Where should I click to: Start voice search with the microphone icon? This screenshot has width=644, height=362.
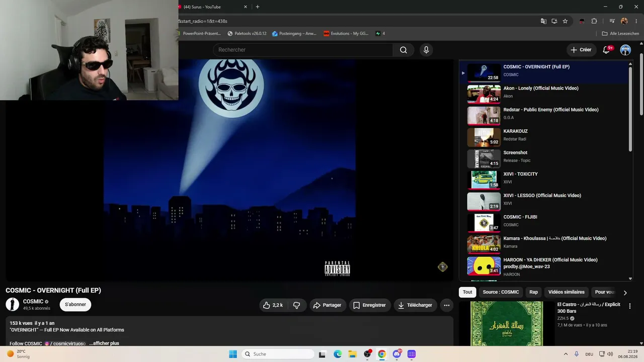tap(426, 50)
